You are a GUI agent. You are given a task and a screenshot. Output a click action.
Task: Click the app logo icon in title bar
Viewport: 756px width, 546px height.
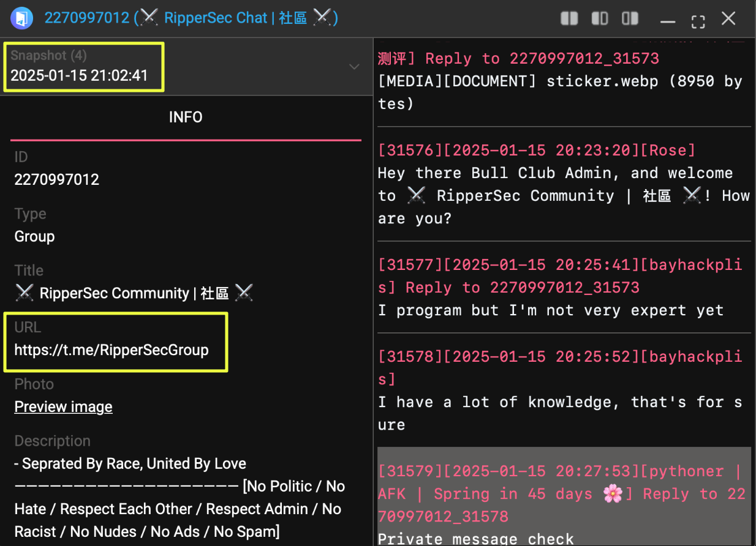(x=21, y=18)
